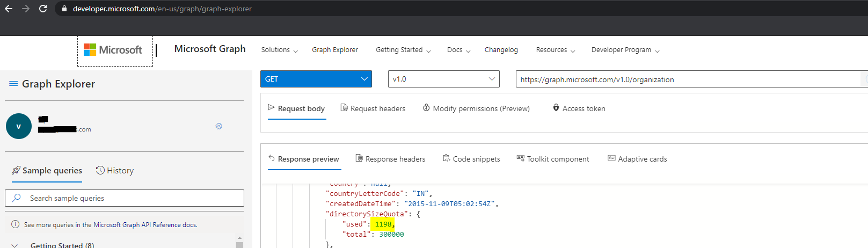Click the "createdDateTime" value in response
This screenshot has width=868, height=248.
tap(451, 204)
